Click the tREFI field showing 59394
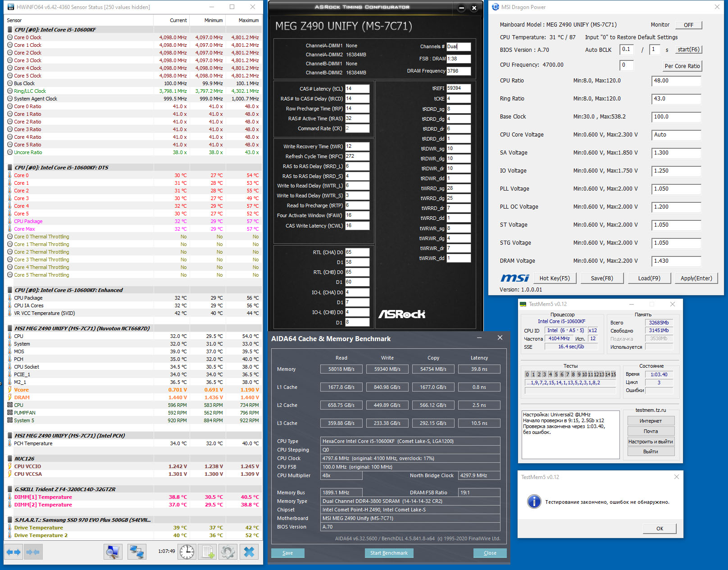Viewport: 728px width, 570px height. tap(459, 88)
